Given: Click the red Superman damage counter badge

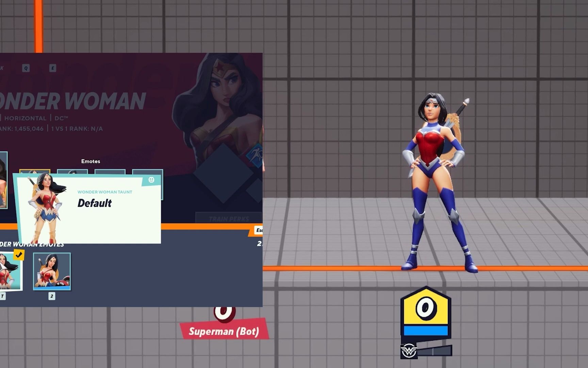Looking at the screenshot, I should tap(224, 314).
